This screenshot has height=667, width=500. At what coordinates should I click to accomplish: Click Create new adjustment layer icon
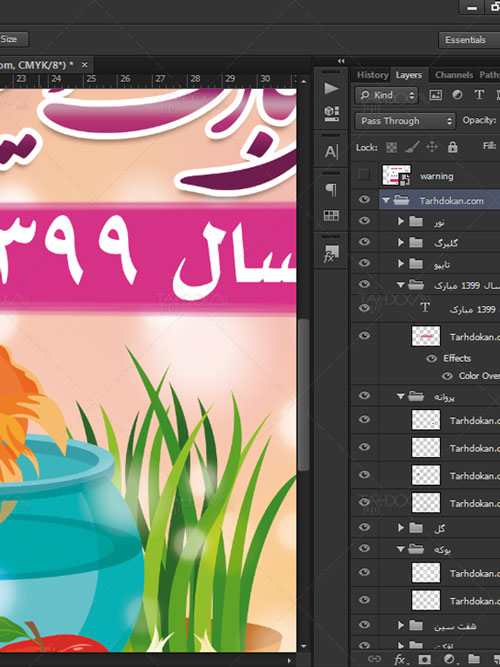coord(449,659)
